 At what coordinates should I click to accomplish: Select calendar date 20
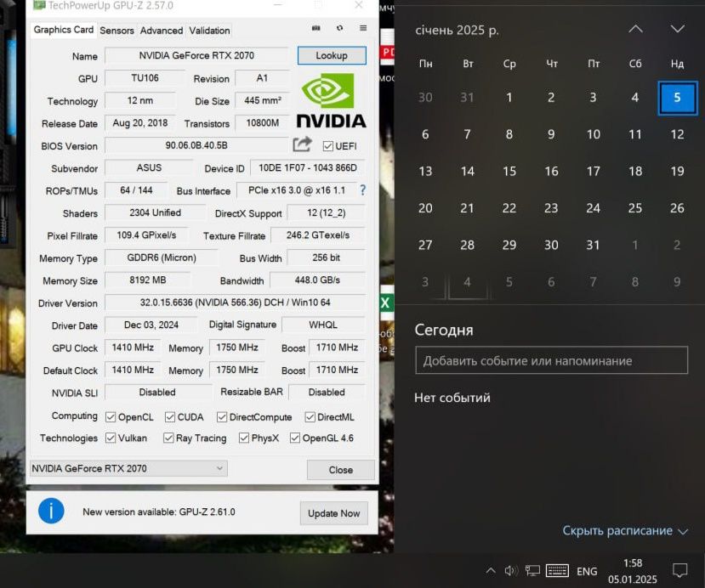pyautogui.click(x=425, y=208)
